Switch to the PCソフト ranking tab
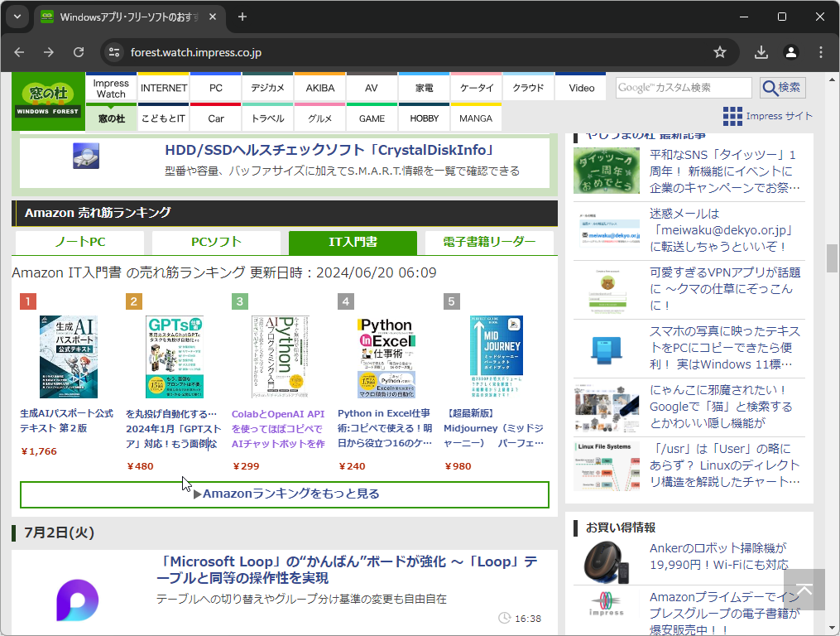 (215, 243)
